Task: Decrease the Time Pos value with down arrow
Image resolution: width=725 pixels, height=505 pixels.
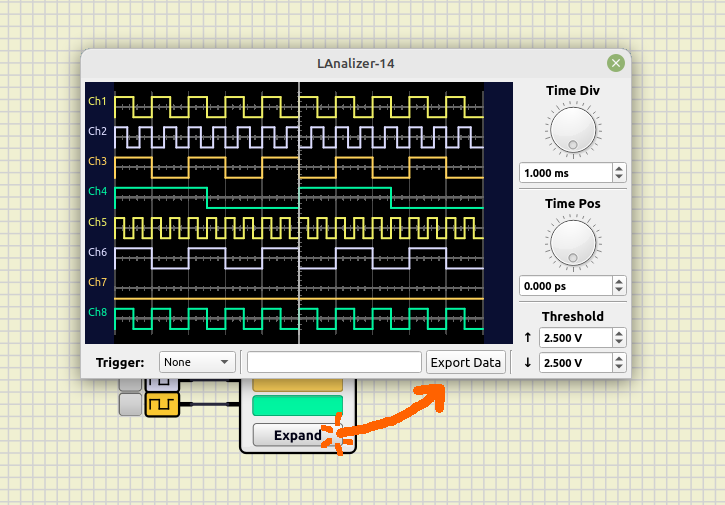Action: click(x=619, y=290)
